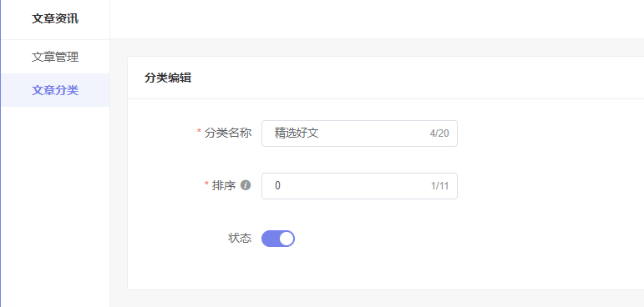Click the white knob of 状态 switch

pos(287,239)
